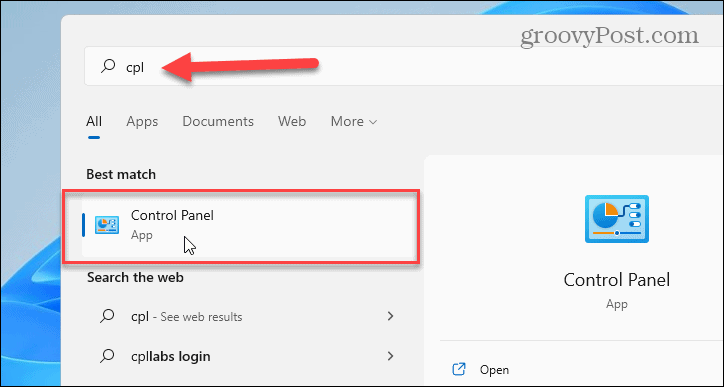Click the small Control Panel icon in results

point(107,225)
